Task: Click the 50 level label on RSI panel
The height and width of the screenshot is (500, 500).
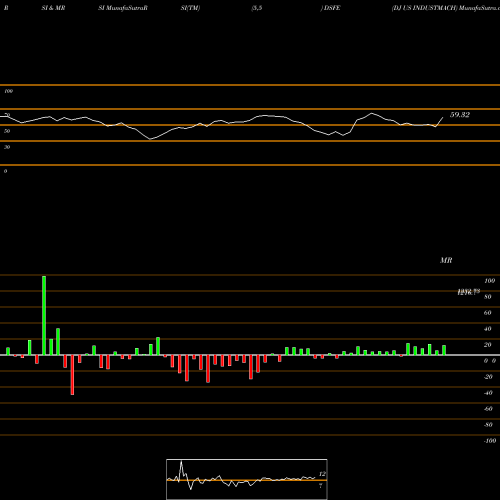Action: [x=7, y=131]
